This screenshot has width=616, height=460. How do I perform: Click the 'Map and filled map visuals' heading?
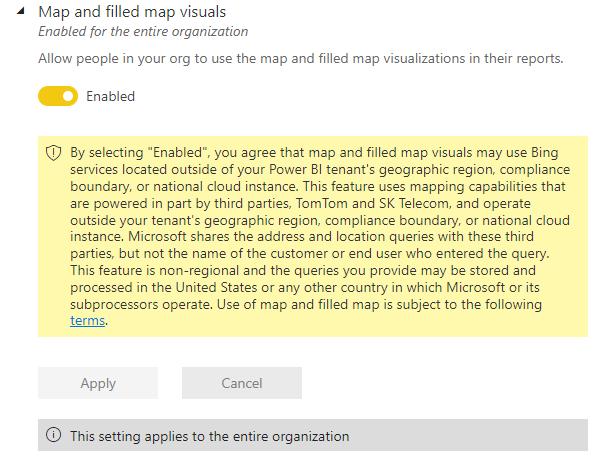132,12
